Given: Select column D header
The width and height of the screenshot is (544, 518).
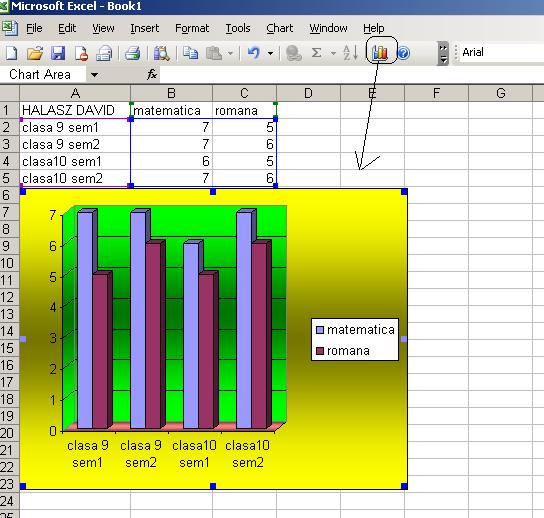Looking at the screenshot, I should (308, 93).
